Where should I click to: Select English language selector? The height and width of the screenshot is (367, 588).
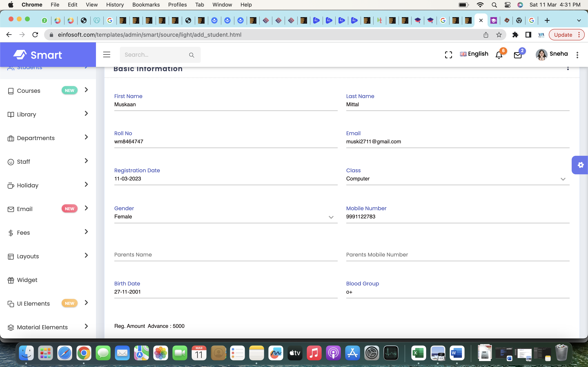click(474, 54)
